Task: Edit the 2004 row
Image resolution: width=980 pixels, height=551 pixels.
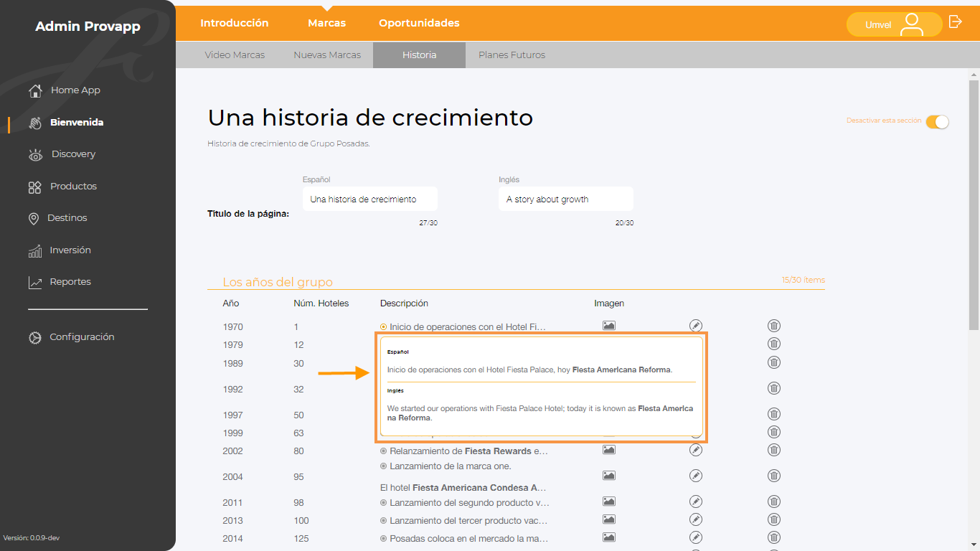Action: click(695, 476)
